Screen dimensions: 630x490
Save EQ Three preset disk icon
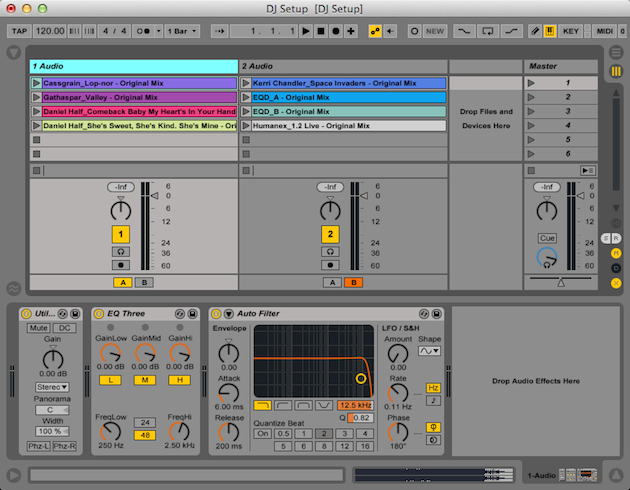(x=192, y=314)
